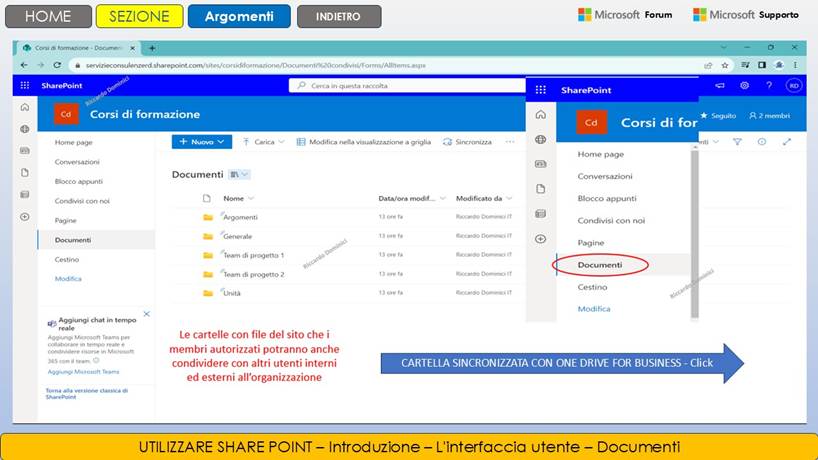Open the 2 membri members link
Screen dimensions: 818x460
click(769, 115)
